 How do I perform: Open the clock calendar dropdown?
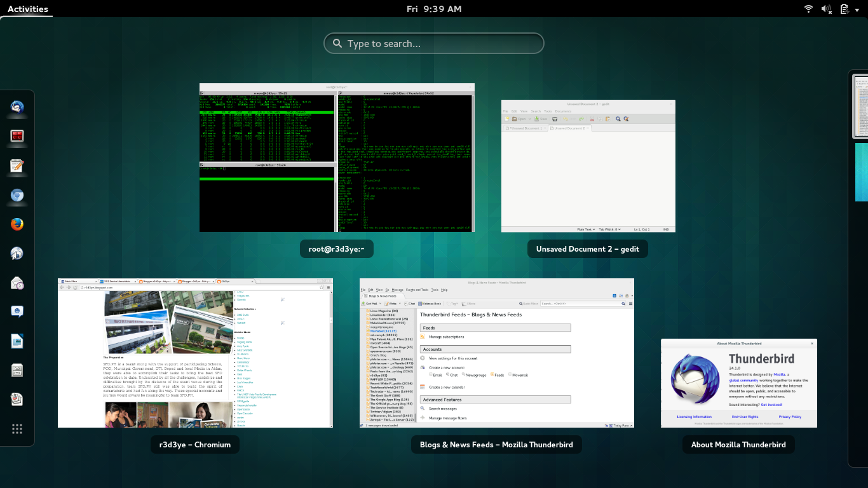pyautogui.click(x=433, y=9)
